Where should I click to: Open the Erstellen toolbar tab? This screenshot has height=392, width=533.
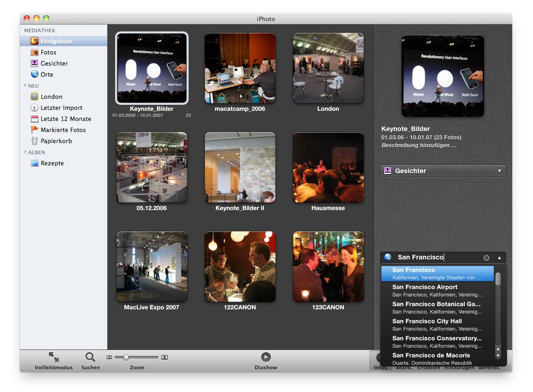coord(429,368)
